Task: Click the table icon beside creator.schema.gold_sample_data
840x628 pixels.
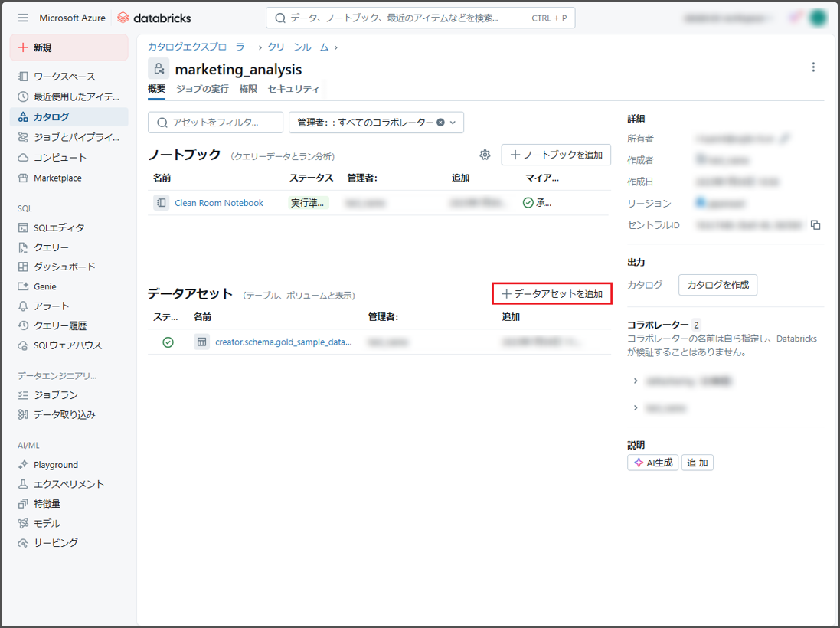Action: click(202, 342)
